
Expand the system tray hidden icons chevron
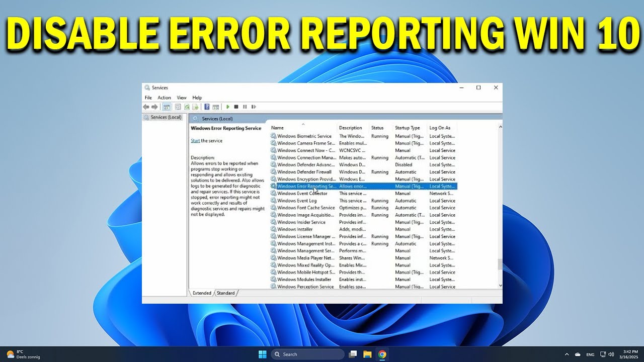(x=567, y=354)
